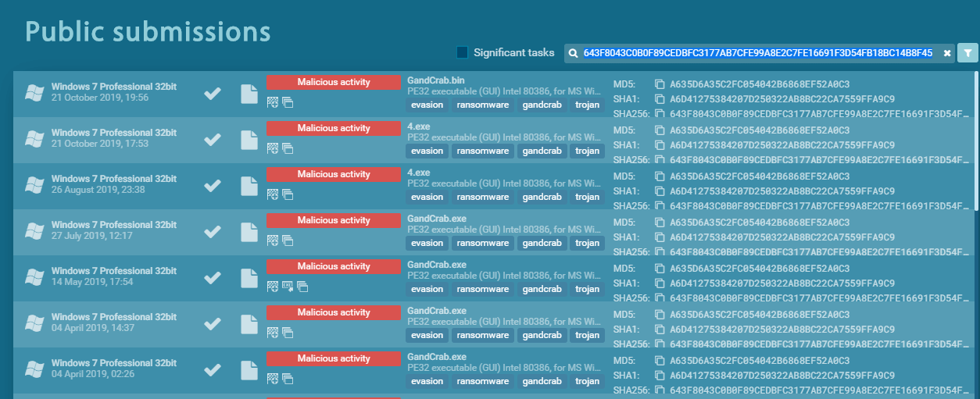
Task: Click file icon in 26 August 23:38 row
Action: tap(249, 186)
